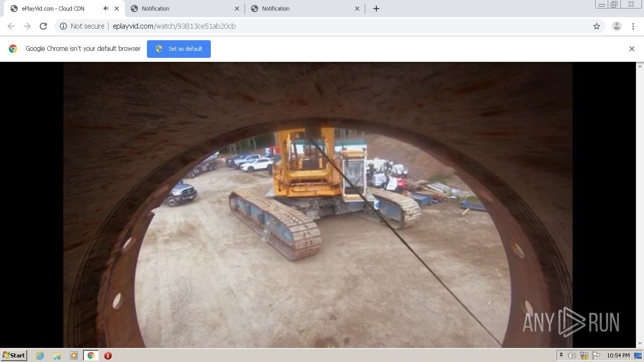Launch Internet Explorer from taskbar

pos(40,355)
